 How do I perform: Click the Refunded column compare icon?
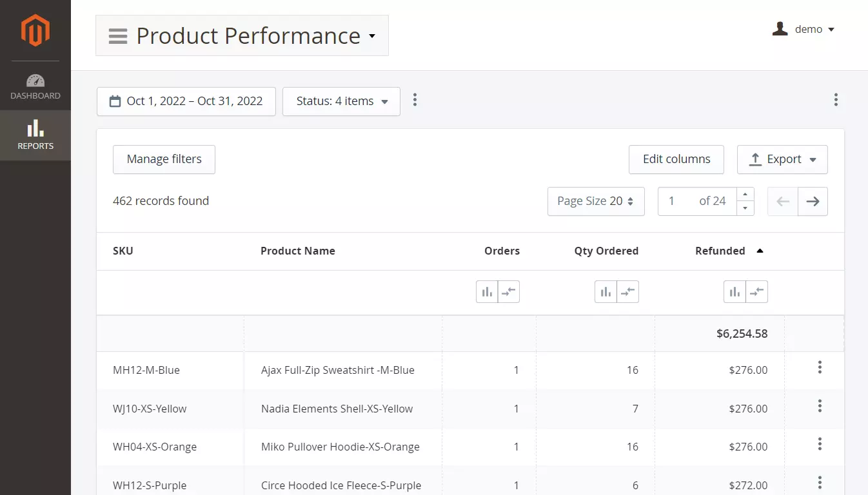(x=756, y=292)
